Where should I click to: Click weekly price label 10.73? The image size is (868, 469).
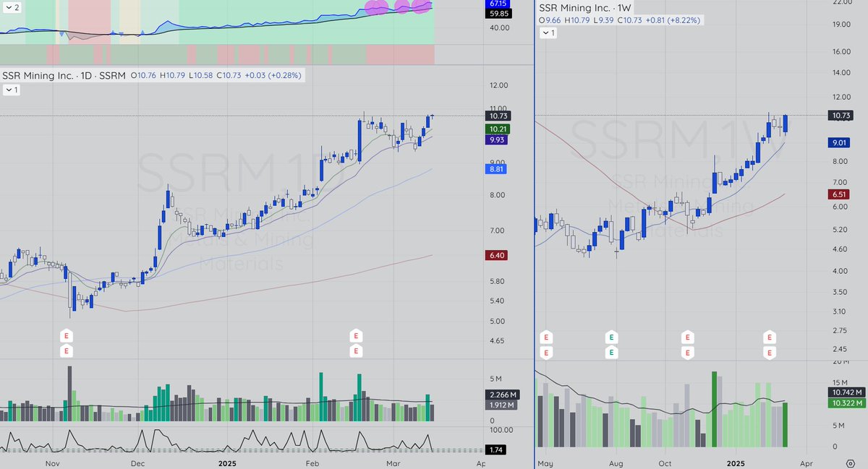pos(842,115)
